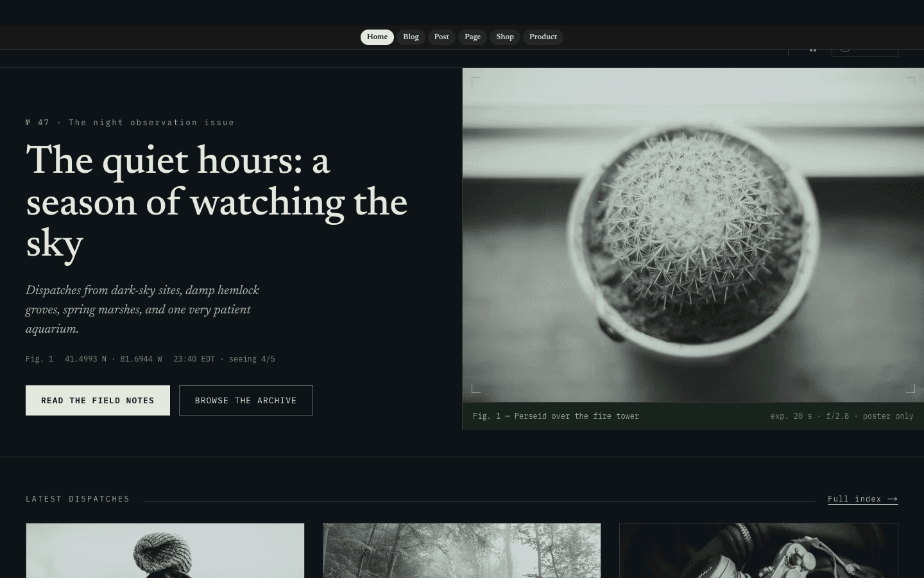
Task: Click the Latest Dispatches heading
Action: (x=78, y=499)
